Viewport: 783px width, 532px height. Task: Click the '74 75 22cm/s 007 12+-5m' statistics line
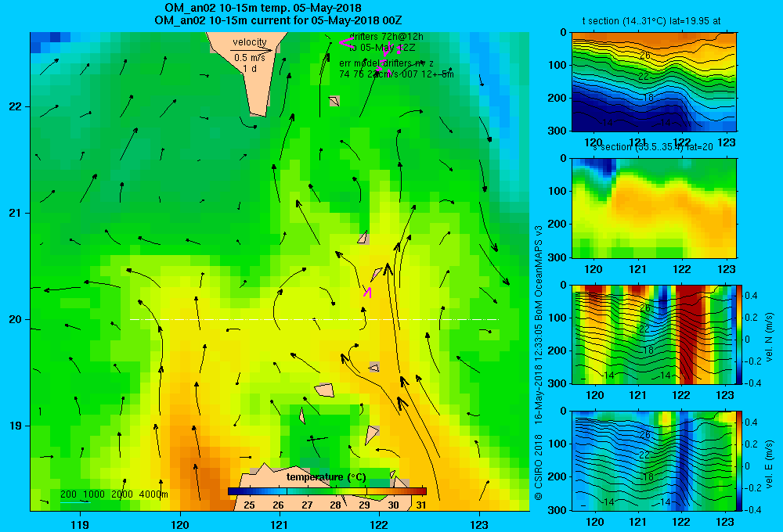pyautogui.click(x=396, y=74)
